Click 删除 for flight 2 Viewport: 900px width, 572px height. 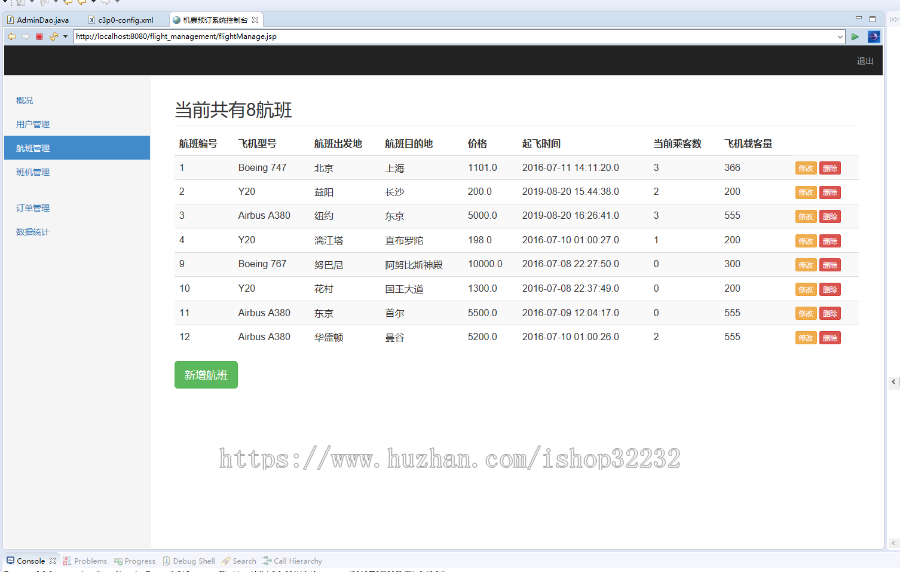pyautogui.click(x=830, y=193)
